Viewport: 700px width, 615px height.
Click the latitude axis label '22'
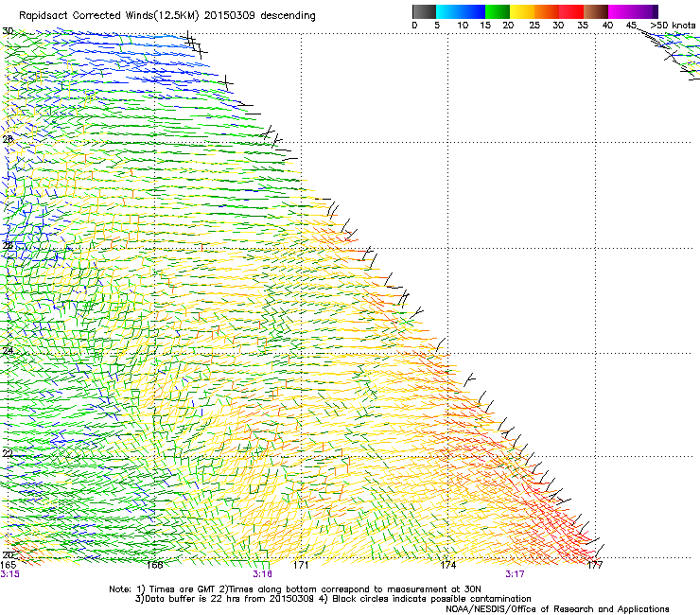[8, 453]
